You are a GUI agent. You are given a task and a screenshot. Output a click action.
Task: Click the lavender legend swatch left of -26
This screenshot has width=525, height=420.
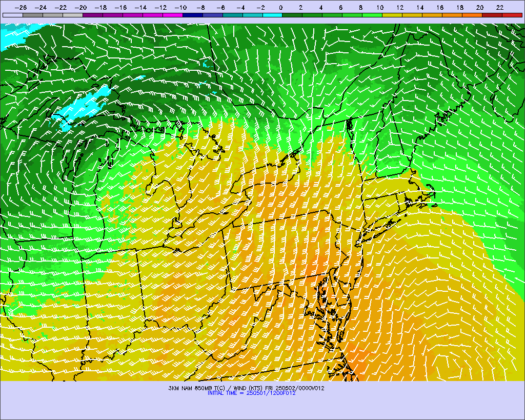(x=13, y=15)
